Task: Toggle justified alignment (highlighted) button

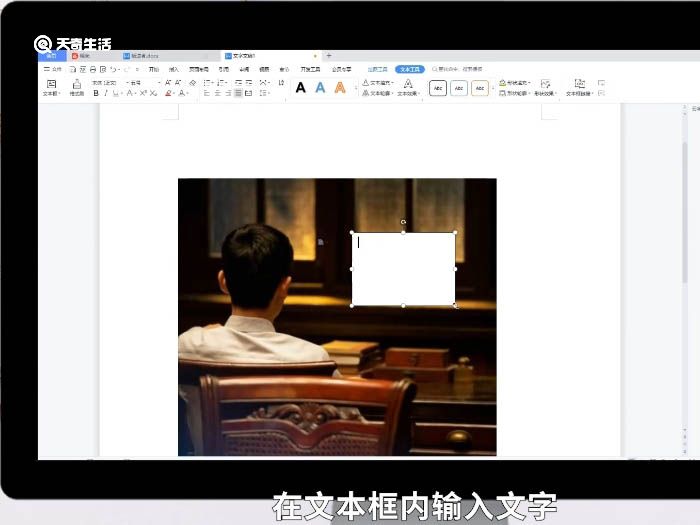Action: [x=238, y=93]
